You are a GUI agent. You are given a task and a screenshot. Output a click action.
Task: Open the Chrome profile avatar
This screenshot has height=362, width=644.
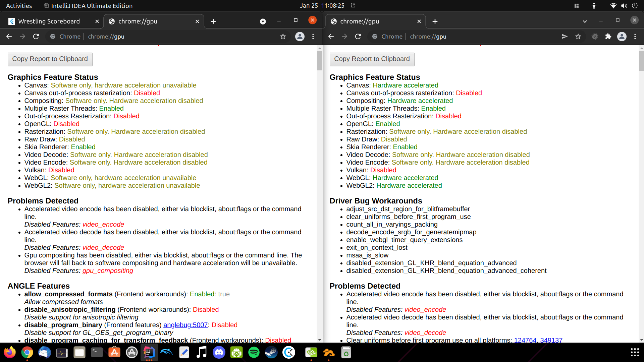coord(622,37)
